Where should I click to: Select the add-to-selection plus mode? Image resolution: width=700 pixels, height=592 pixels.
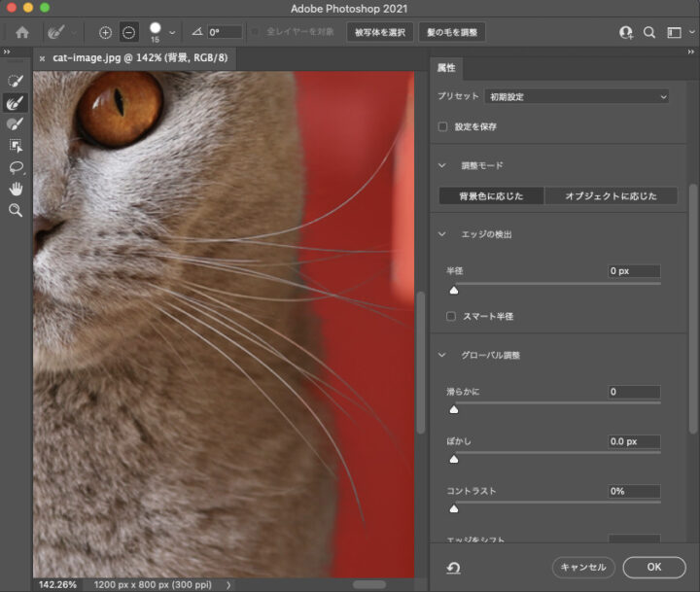click(105, 33)
